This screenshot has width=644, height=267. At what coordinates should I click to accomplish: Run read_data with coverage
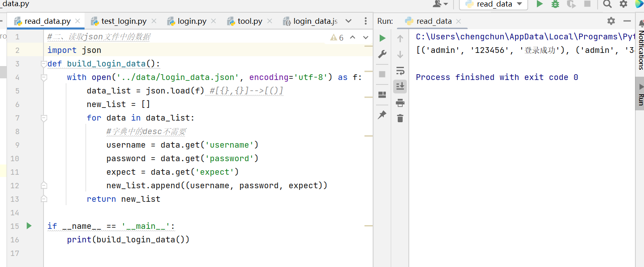click(571, 4)
